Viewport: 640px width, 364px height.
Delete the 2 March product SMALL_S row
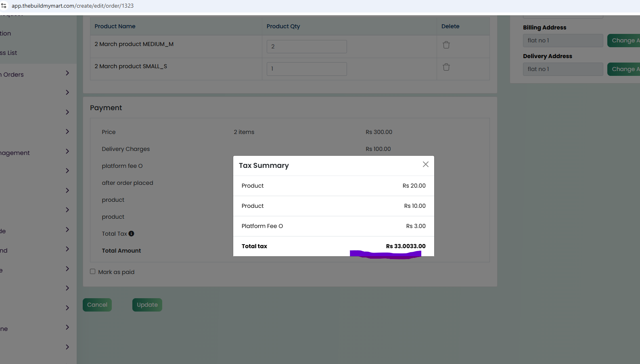(x=446, y=67)
